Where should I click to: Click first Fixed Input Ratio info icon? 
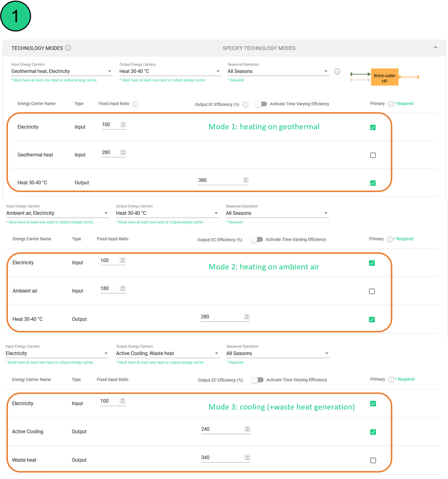[x=135, y=104]
